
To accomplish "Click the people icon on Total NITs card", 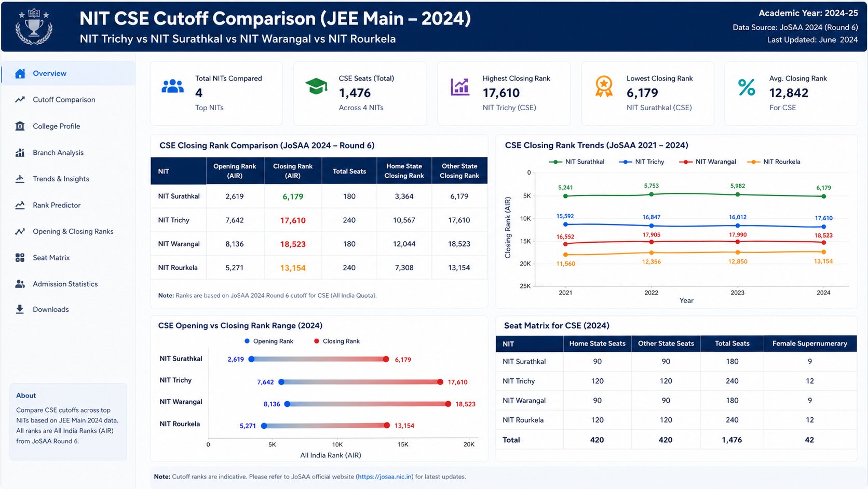I will point(173,86).
